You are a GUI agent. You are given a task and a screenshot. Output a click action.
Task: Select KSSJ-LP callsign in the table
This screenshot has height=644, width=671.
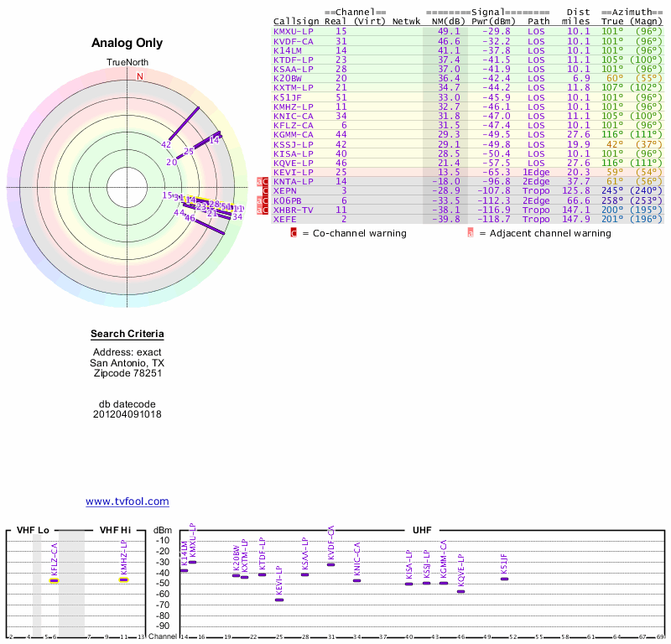click(293, 144)
